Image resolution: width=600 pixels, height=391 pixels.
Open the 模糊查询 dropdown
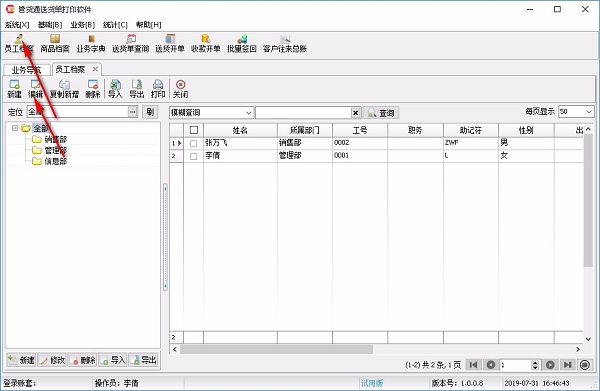click(x=249, y=112)
